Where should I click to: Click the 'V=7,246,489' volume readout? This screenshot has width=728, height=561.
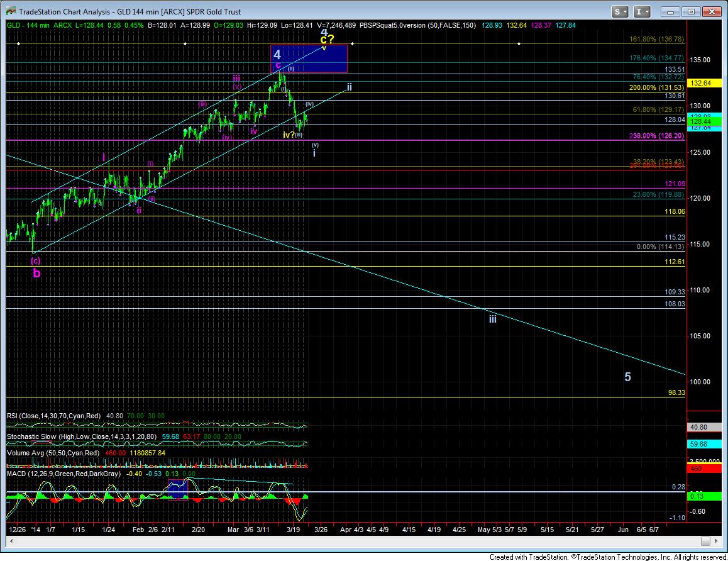(336, 26)
